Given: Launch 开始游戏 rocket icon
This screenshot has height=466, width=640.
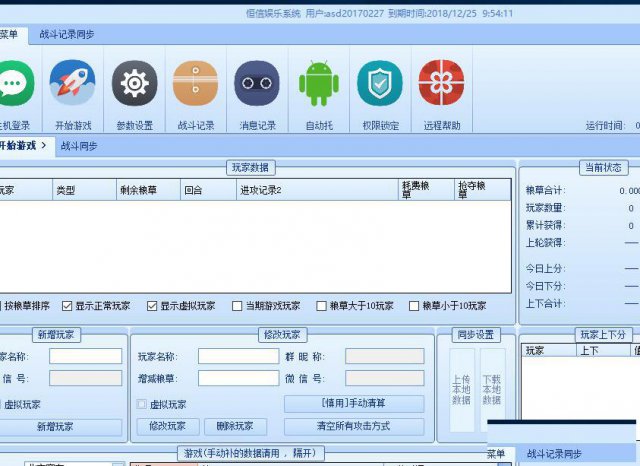Looking at the screenshot, I should (73, 83).
